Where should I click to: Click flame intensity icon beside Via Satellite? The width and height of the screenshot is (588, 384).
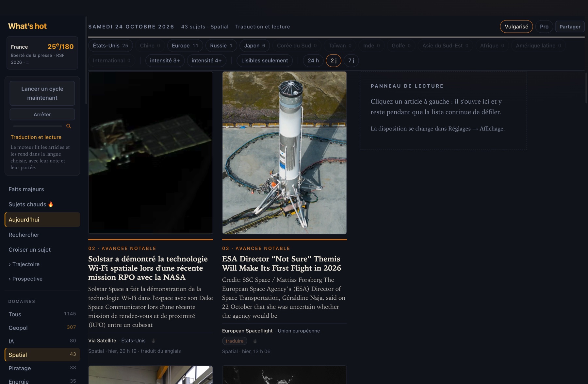click(x=153, y=341)
